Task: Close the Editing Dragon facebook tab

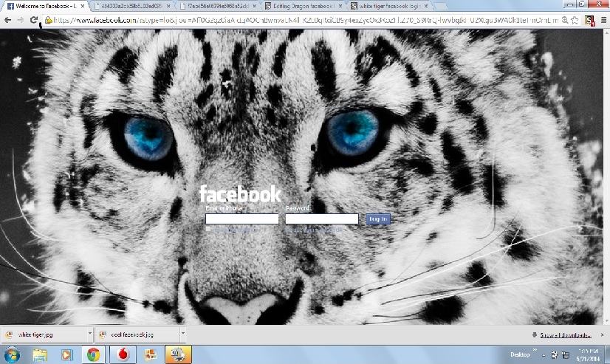Action: click(340, 6)
